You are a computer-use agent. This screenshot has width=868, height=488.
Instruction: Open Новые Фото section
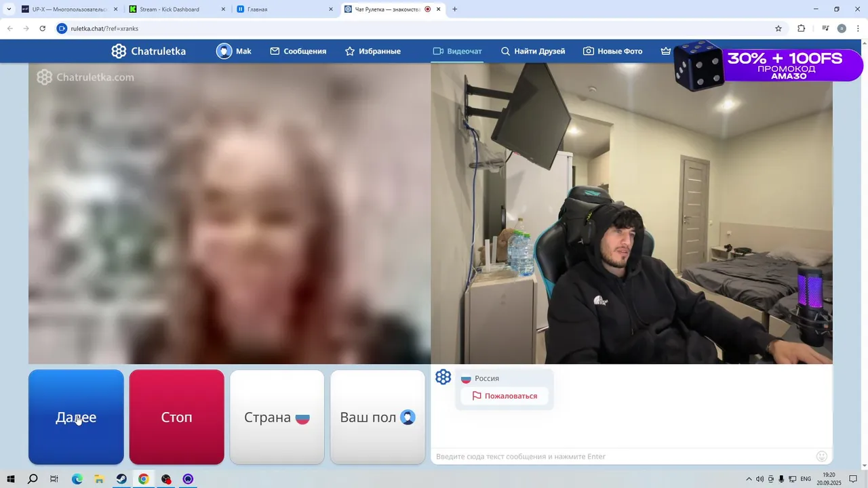point(613,51)
